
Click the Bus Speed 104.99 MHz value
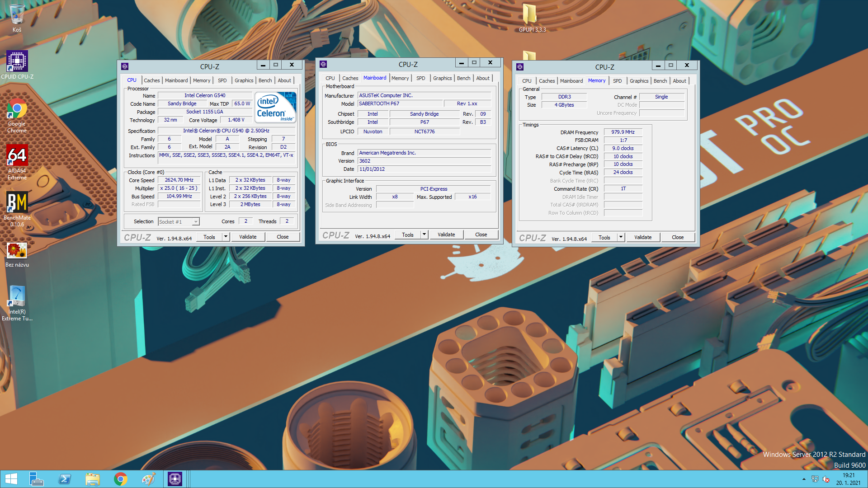click(179, 196)
